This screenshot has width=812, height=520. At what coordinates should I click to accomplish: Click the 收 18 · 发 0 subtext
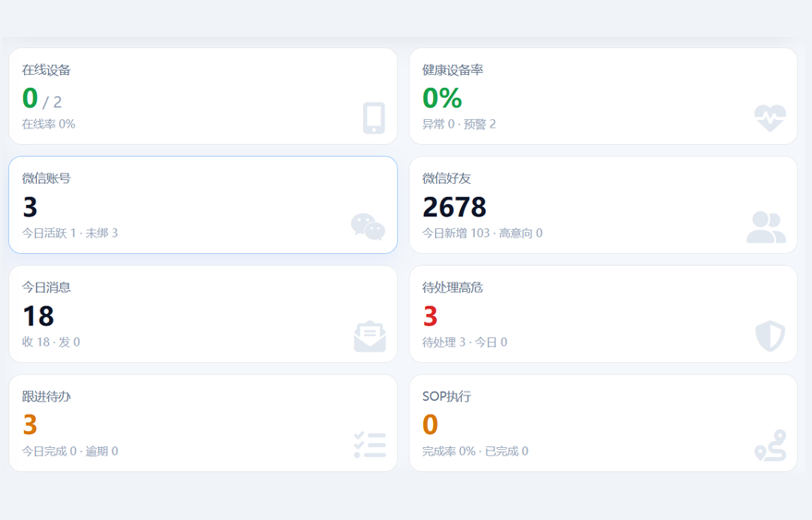pyautogui.click(x=51, y=343)
